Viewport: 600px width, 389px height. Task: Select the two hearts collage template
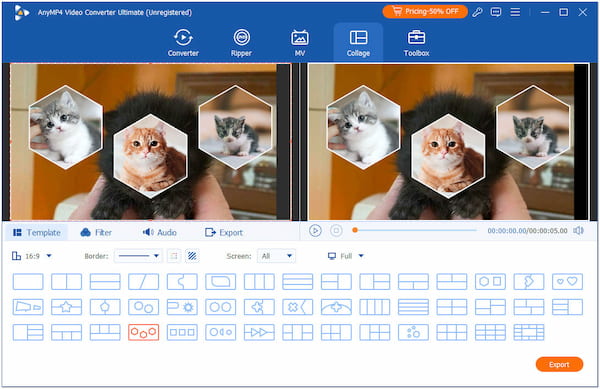tap(567, 282)
